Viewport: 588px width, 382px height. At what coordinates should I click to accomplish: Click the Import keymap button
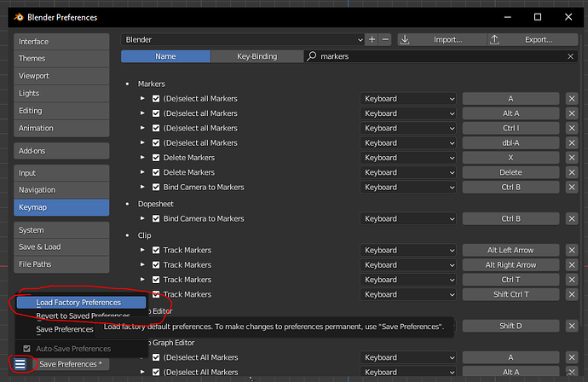coord(442,40)
